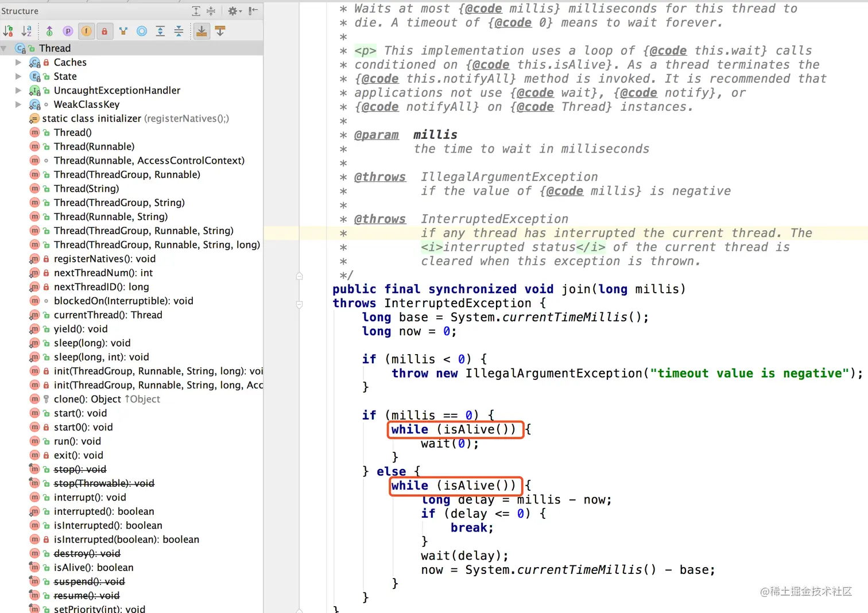Select isInterrupted(boolean): boolean in Structure
The height and width of the screenshot is (613, 868).
pyautogui.click(x=126, y=540)
